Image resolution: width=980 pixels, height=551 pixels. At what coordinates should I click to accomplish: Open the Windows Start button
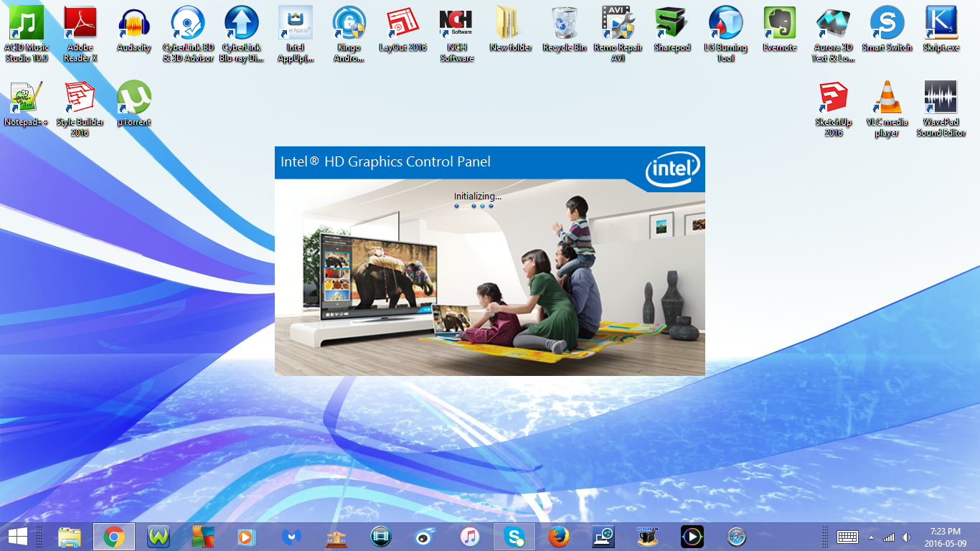click(18, 537)
